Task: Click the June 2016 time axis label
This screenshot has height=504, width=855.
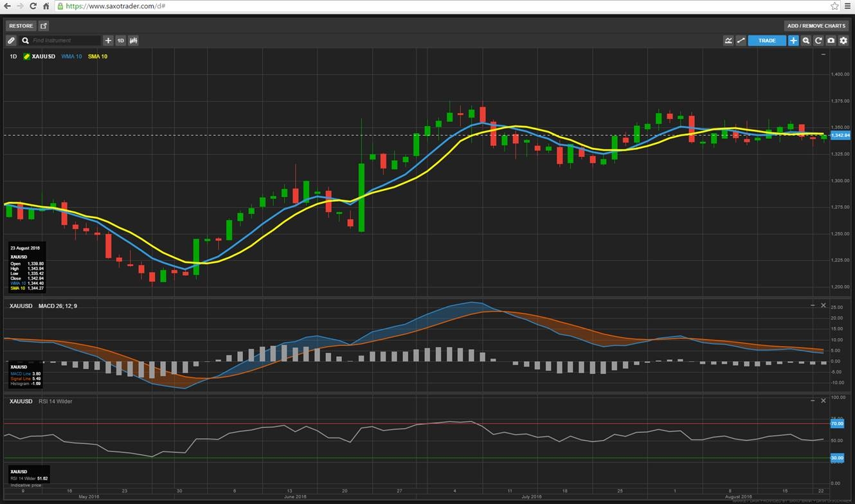Action: coord(295,497)
